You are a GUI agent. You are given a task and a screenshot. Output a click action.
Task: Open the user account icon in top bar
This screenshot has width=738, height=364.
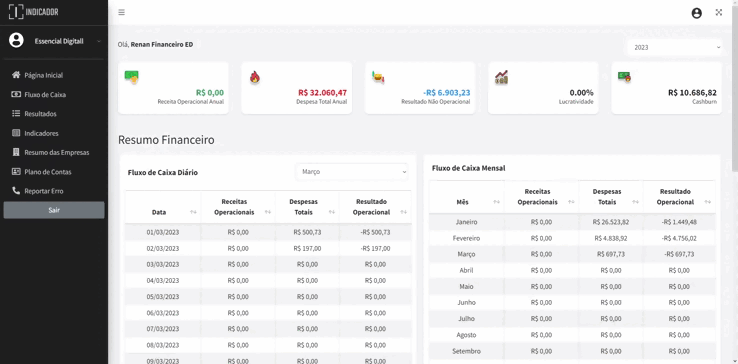click(x=697, y=13)
